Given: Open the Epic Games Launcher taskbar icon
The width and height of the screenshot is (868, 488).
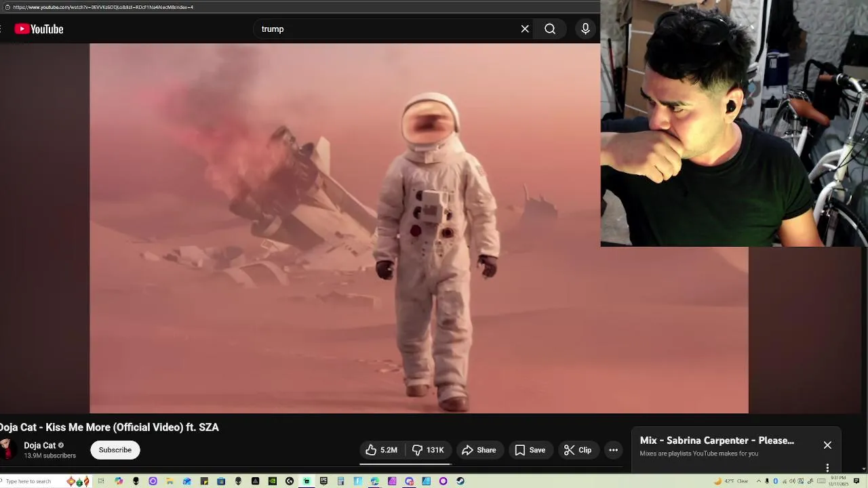Looking at the screenshot, I should point(323,481).
